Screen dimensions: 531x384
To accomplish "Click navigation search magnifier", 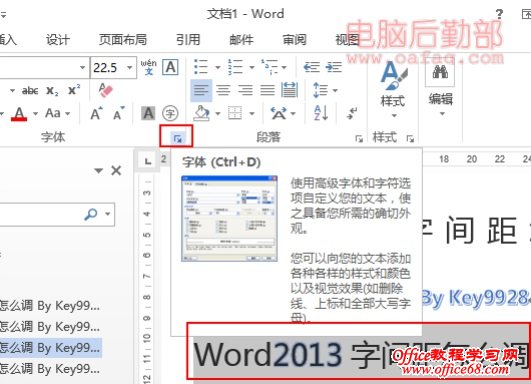I will pyautogui.click(x=90, y=214).
